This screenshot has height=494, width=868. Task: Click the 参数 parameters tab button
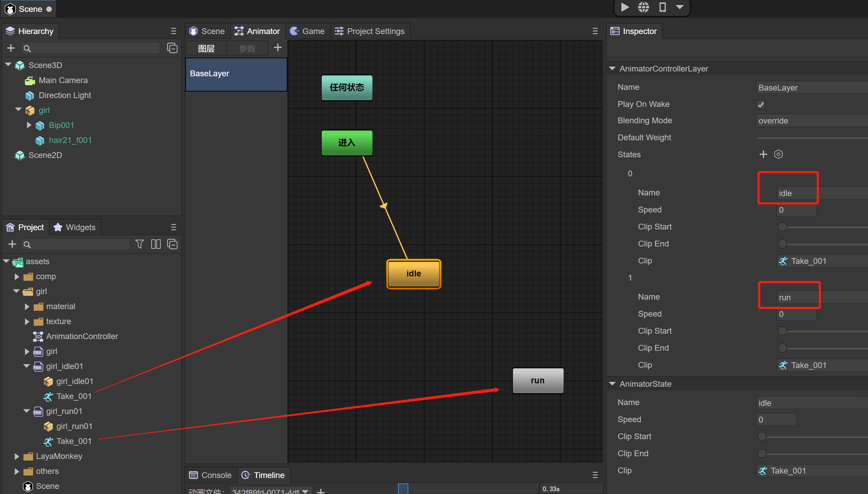(x=247, y=48)
